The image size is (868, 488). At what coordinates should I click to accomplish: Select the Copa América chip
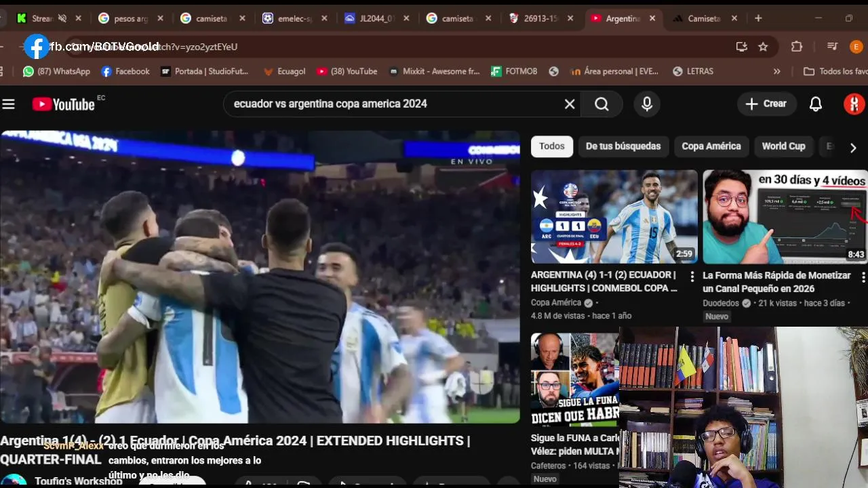[711, 146]
